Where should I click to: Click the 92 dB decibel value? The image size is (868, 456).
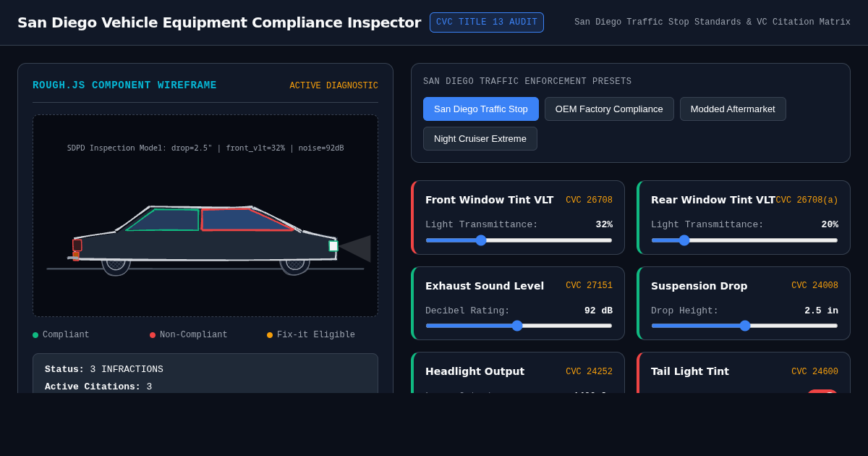coord(598,311)
